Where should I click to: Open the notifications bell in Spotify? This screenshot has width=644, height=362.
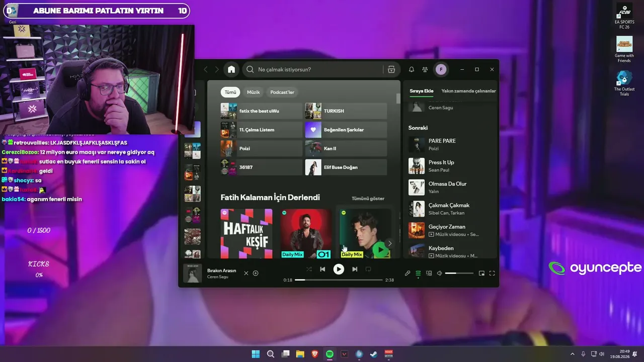point(412,69)
